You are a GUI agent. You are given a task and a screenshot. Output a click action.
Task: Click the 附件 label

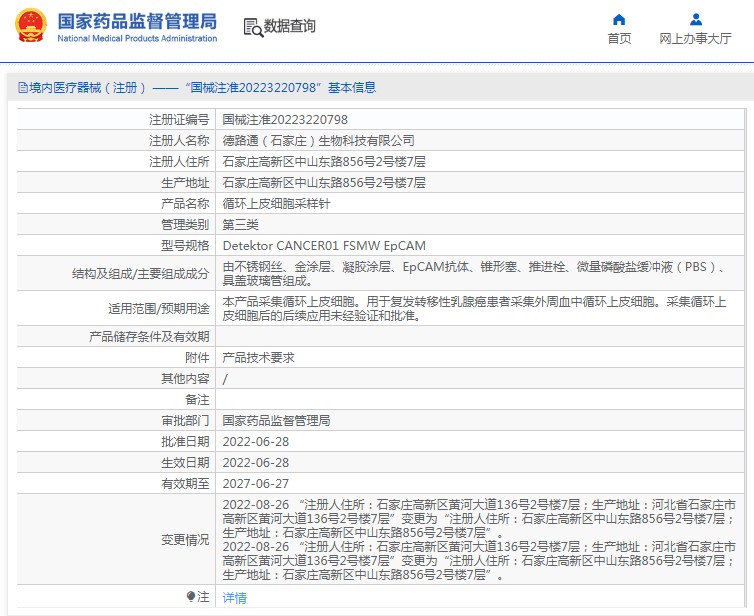tap(197, 358)
